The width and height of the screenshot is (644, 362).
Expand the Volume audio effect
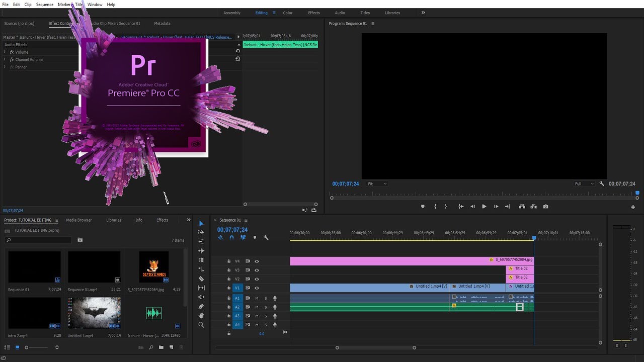[5, 52]
